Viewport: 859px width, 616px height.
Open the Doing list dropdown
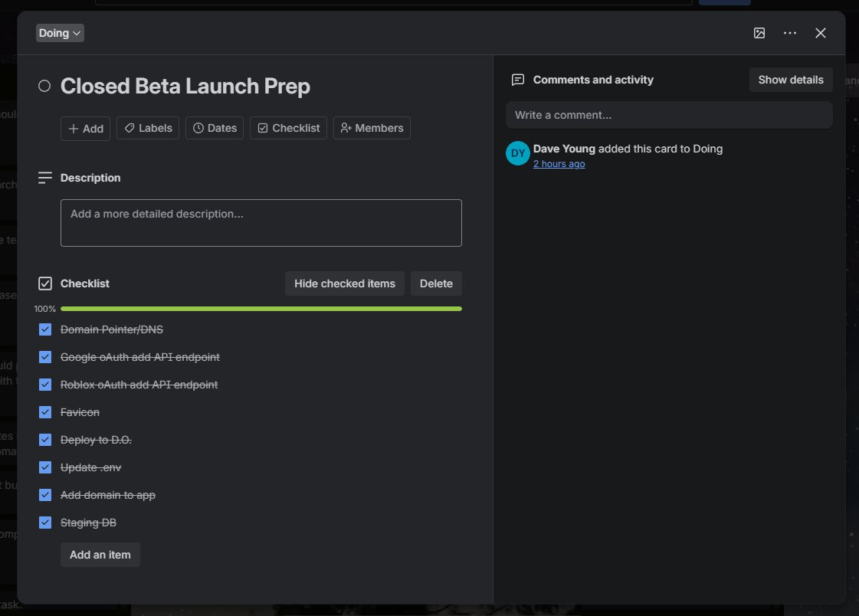[x=60, y=33]
